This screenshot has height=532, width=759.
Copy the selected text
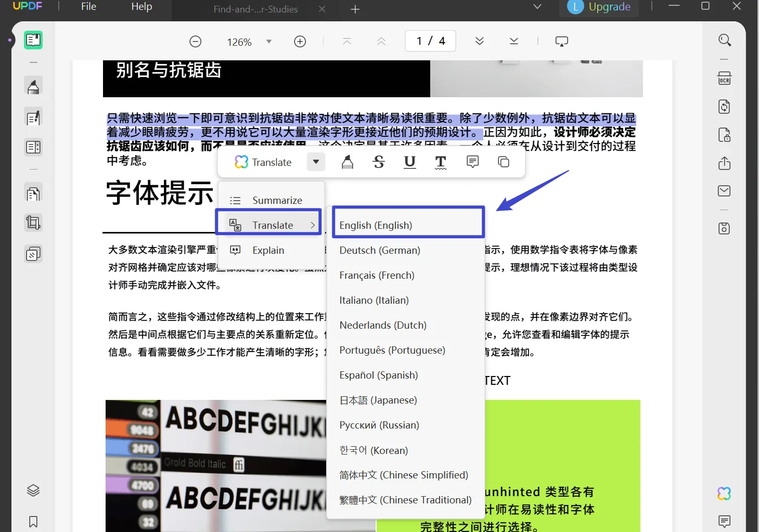pyautogui.click(x=504, y=162)
